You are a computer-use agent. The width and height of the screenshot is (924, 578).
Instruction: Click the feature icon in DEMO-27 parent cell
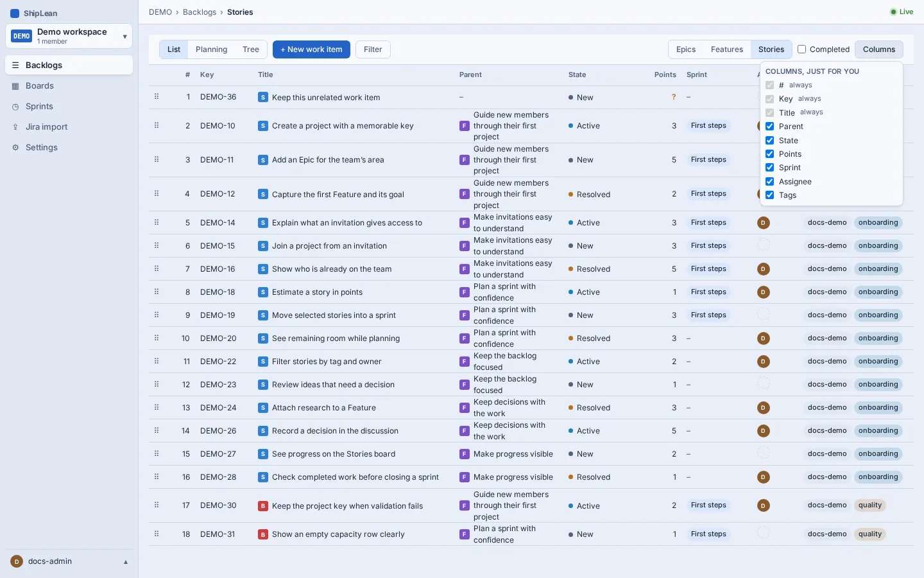pyautogui.click(x=465, y=454)
